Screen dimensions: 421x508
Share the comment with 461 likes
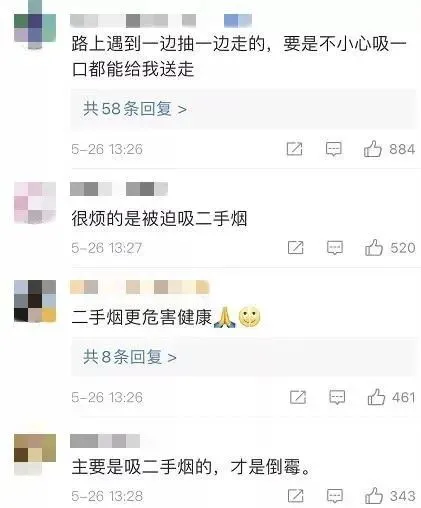(298, 397)
